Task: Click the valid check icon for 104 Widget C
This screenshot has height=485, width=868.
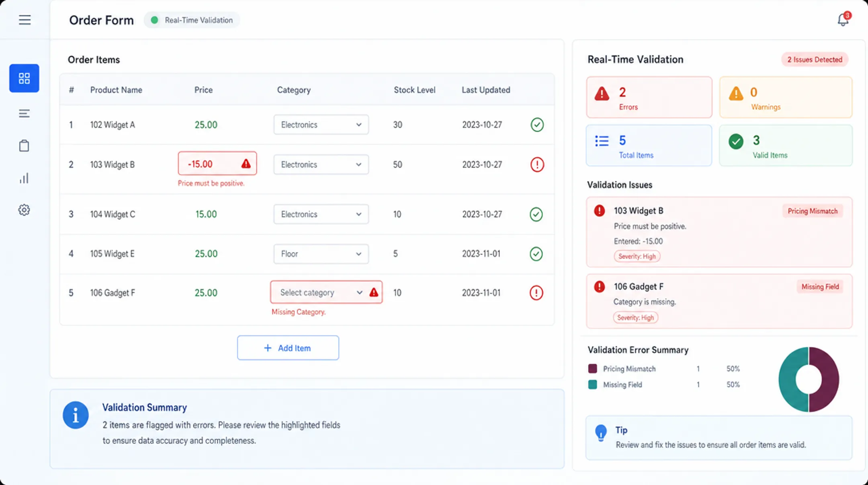Action: point(536,214)
